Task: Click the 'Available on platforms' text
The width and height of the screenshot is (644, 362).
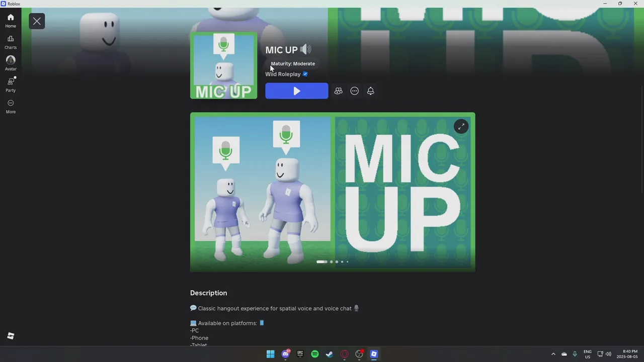Action: tap(227, 323)
